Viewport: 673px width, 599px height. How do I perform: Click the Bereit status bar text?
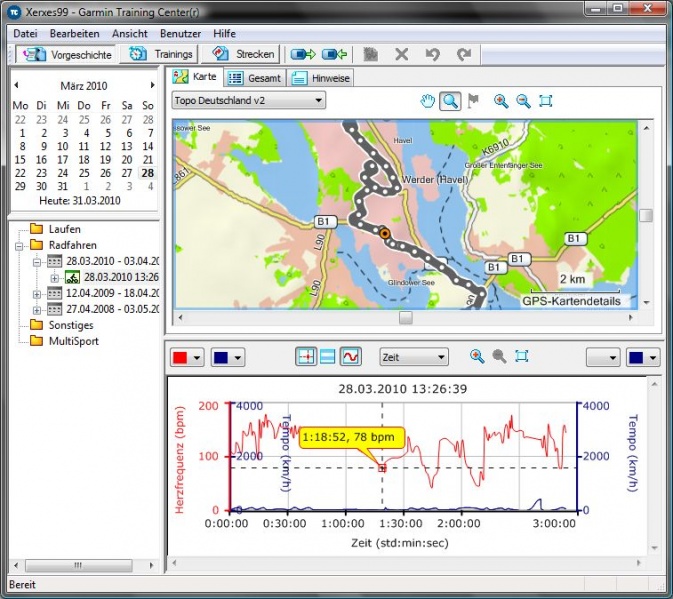click(22, 584)
